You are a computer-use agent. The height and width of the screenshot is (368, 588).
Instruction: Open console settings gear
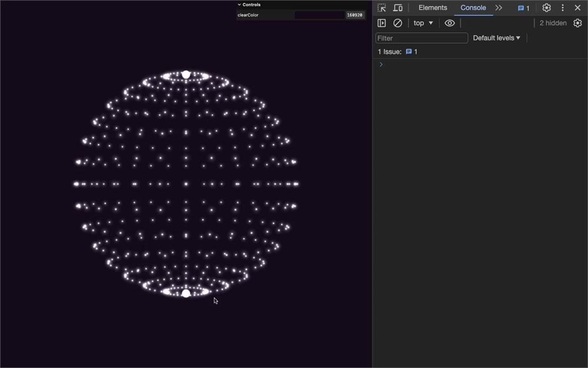(577, 23)
